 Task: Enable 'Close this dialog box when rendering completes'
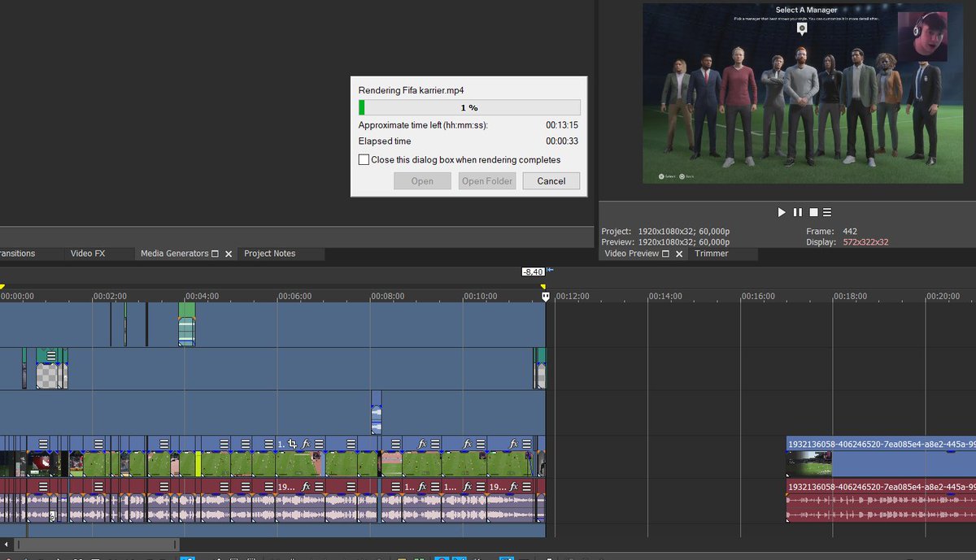coord(364,159)
